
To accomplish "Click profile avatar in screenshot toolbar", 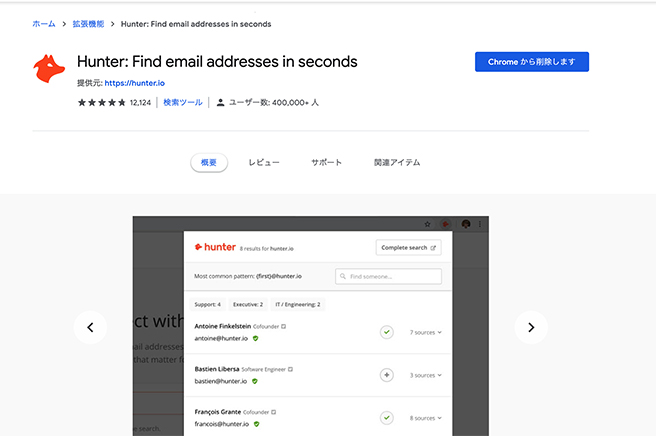I will pos(466,224).
